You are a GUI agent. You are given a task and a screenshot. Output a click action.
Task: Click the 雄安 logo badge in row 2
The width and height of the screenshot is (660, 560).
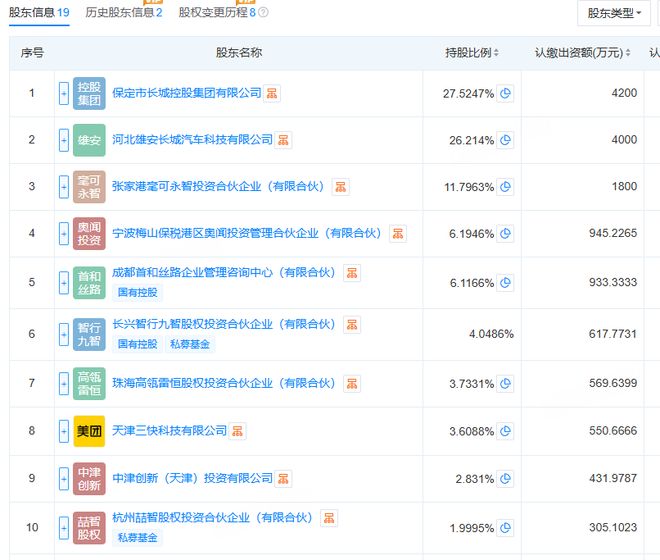tap(89, 140)
